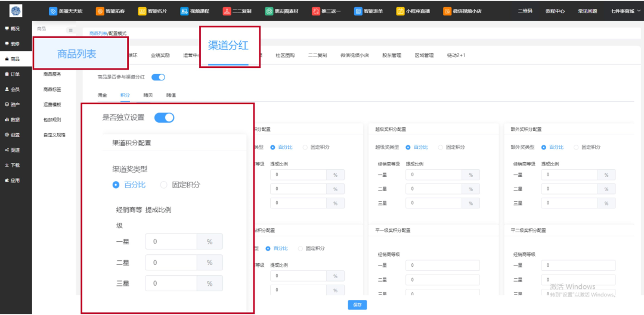The height and width of the screenshot is (315, 644).
Task: Click 二星 input in 额外奖积分配置
Action: pyautogui.click(x=569, y=189)
